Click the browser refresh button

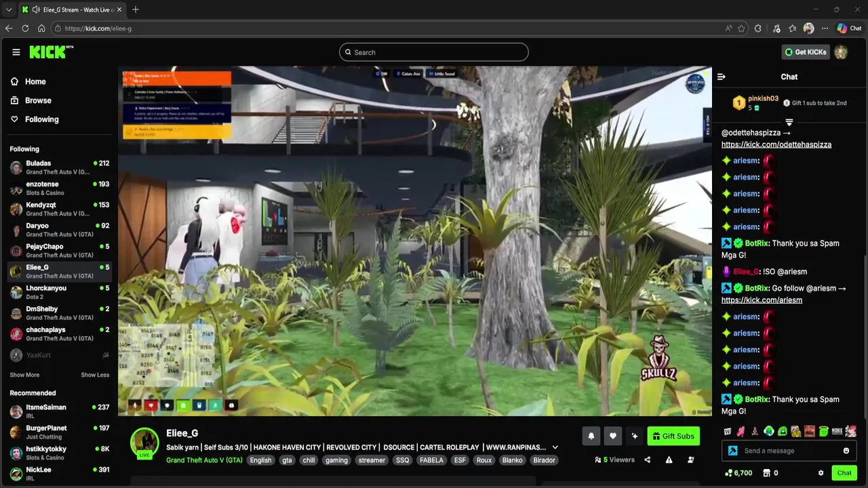[x=25, y=28]
